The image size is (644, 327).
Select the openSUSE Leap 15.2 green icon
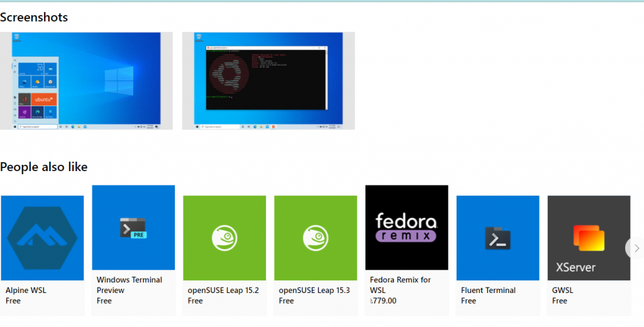click(x=225, y=238)
